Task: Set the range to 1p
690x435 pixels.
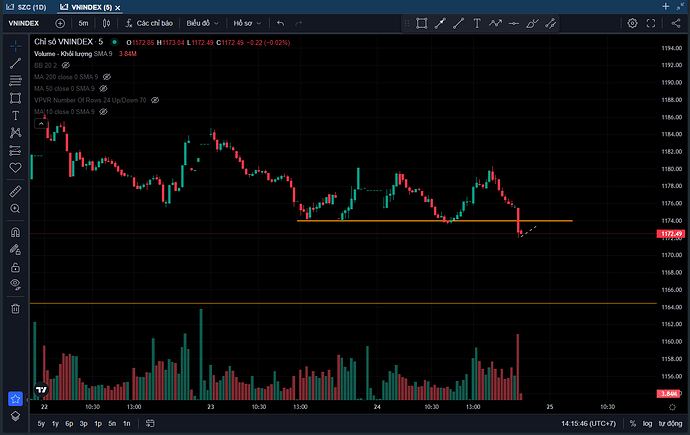Action: (98, 424)
